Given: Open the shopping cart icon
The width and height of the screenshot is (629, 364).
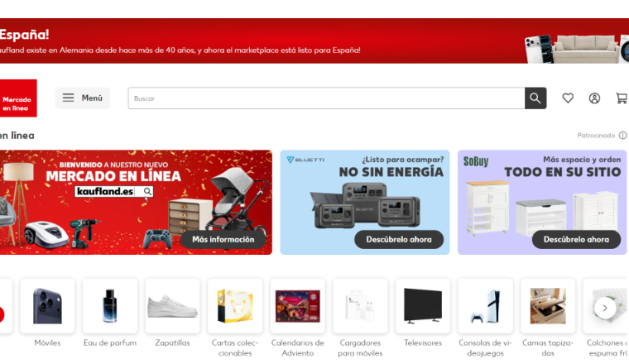Looking at the screenshot, I should coord(622,98).
